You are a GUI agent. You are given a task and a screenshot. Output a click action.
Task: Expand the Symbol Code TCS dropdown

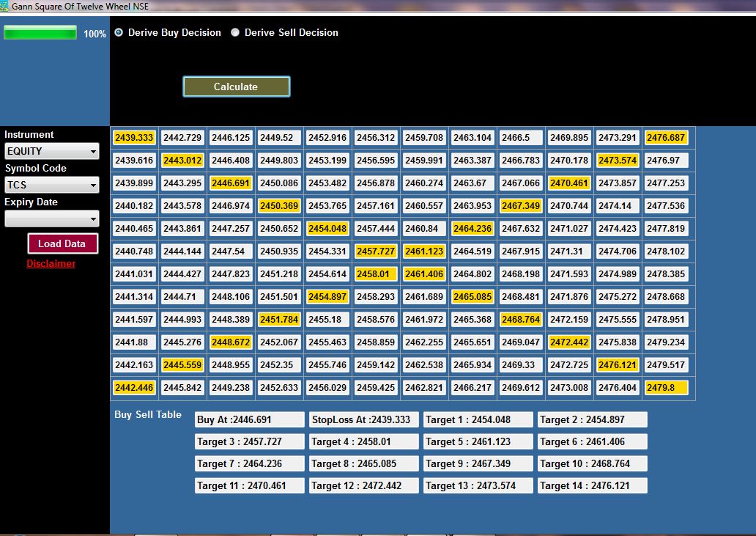tap(51, 186)
